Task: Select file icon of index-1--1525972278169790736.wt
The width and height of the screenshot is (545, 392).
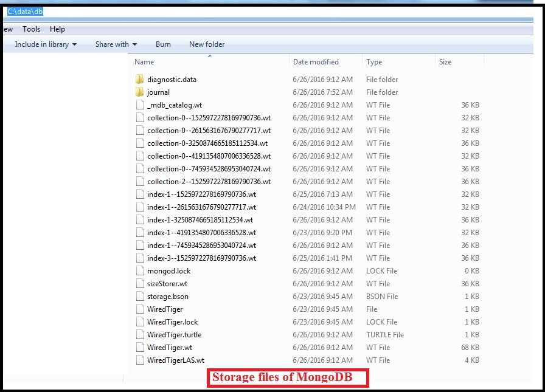Action: [140, 194]
